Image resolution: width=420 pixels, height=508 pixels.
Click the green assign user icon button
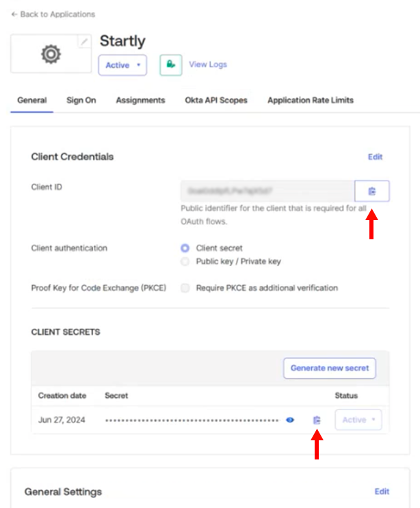(171, 65)
